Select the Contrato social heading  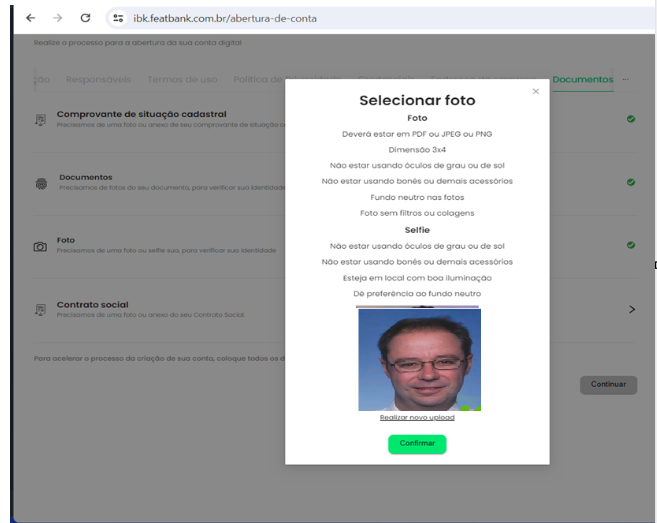[x=93, y=305]
